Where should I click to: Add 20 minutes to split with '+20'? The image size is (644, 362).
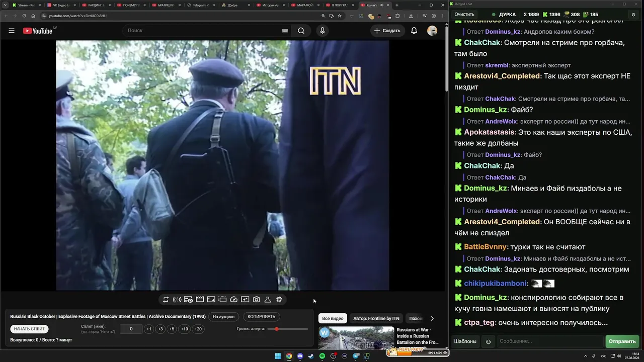click(198, 329)
